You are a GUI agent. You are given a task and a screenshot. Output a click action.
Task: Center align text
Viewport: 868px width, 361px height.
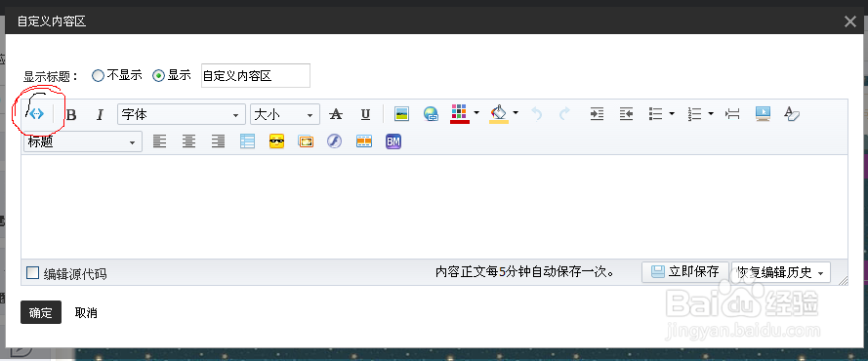(x=188, y=141)
